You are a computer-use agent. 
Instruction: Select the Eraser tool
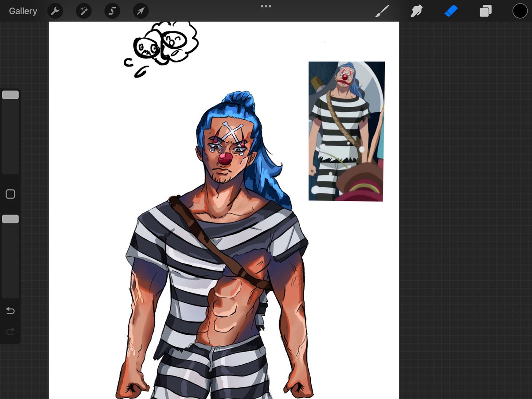tap(451, 11)
